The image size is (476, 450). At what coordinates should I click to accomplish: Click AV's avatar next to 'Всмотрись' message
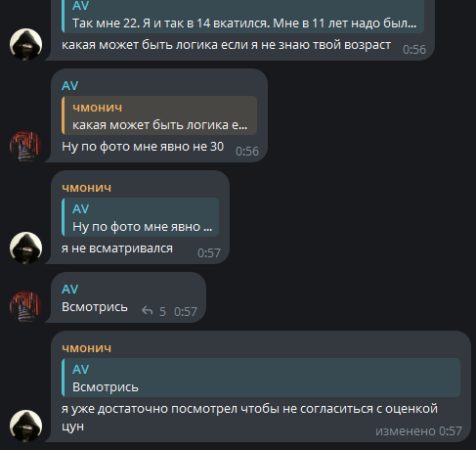pyautogui.click(x=25, y=306)
